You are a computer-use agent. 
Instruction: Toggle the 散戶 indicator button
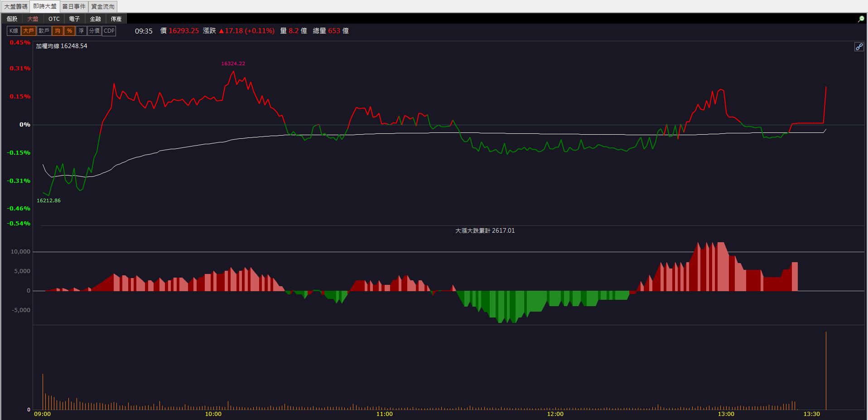tap(44, 31)
